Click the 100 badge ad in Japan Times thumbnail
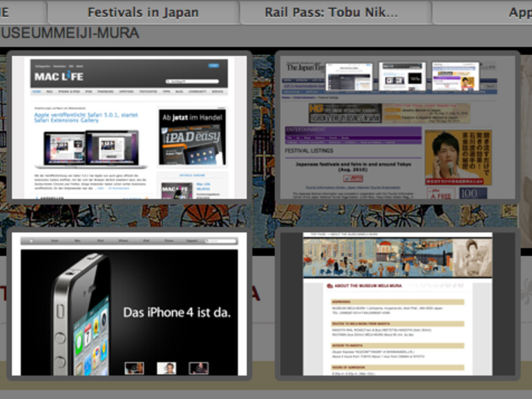This screenshot has height=399, width=532. [473, 193]
